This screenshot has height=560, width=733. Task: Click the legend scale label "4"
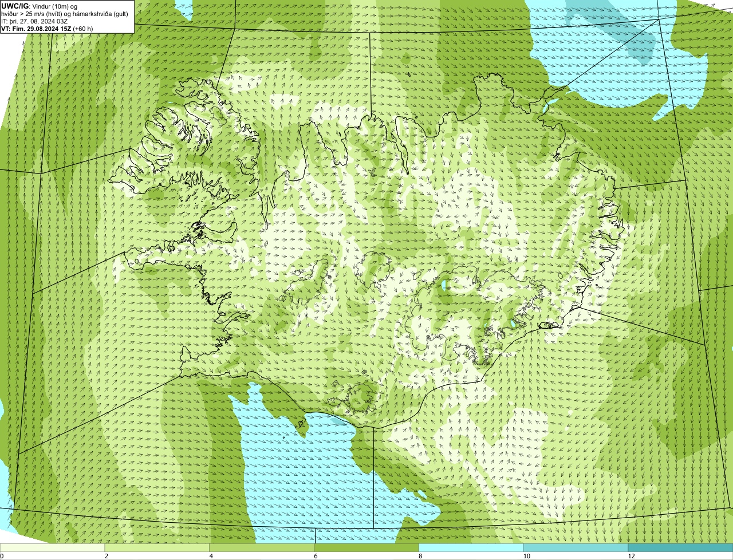(211, 556)
